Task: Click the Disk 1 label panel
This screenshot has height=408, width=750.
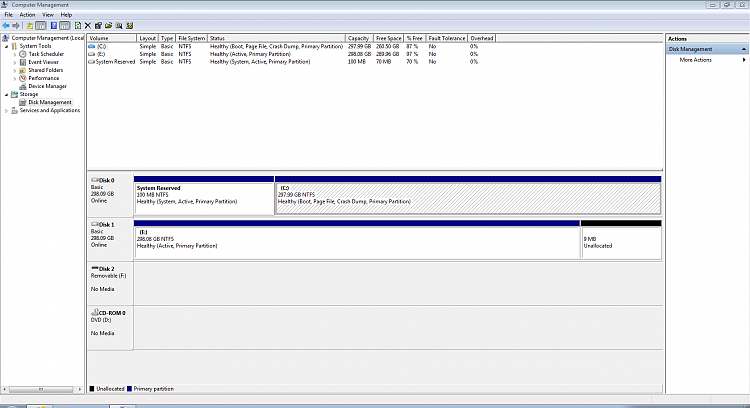Action: [110, 240]
